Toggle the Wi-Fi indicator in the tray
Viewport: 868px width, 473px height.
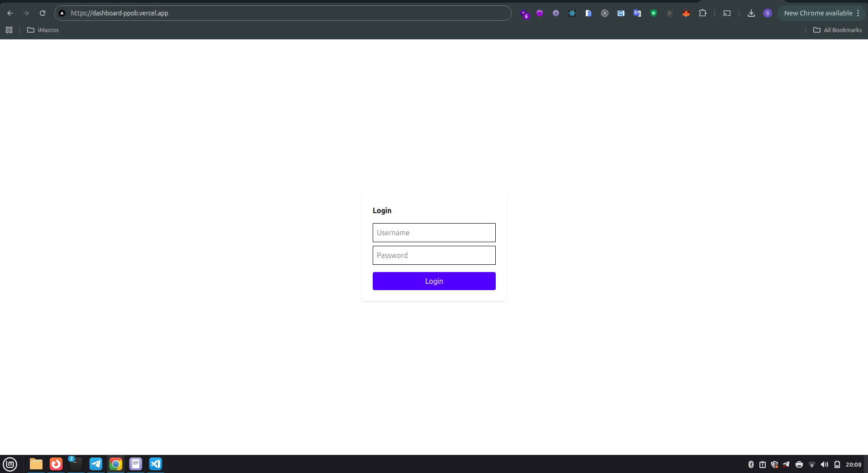[x=812, y=464]
